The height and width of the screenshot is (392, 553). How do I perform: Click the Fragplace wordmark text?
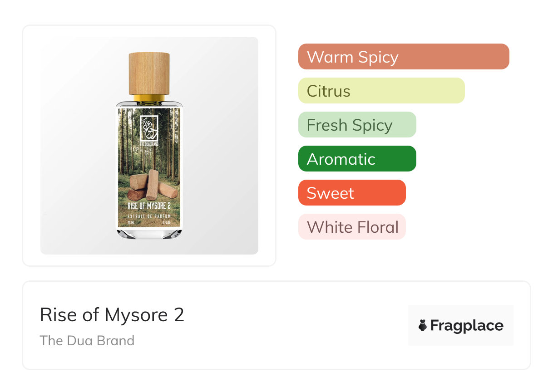point(467,325)
